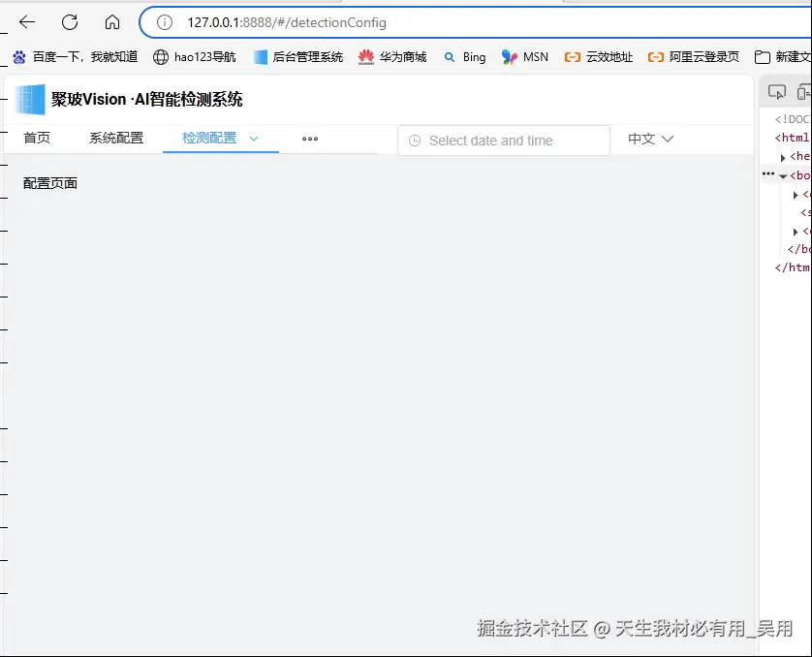Viewport: 812px width, 657px height.
Task: Toggle the device emulation icon in DevTools
Action: tap(802, 90)
